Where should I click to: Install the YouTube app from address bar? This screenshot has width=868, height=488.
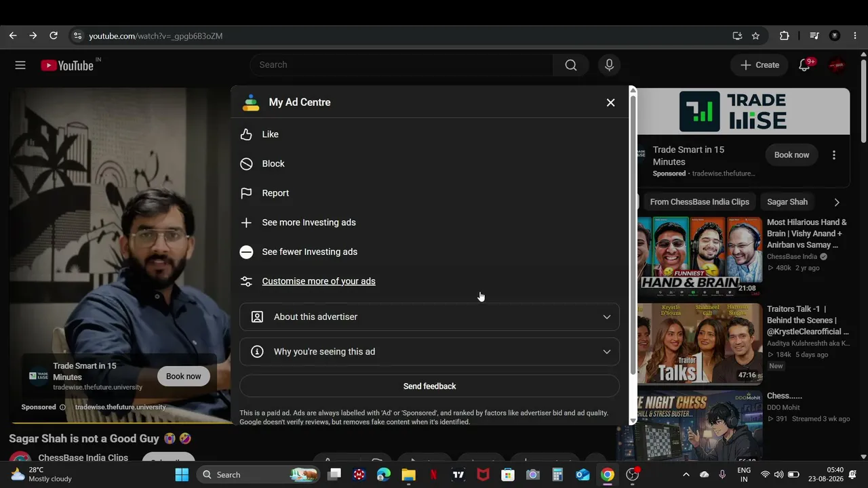pyautogui.click(x=737, y=36)
